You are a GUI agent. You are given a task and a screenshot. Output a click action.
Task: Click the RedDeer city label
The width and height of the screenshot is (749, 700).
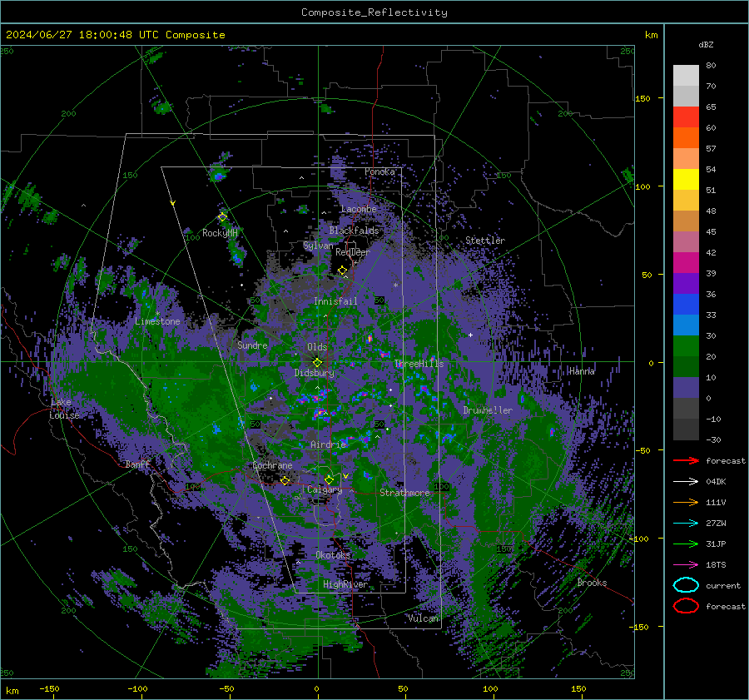(353, 252)
